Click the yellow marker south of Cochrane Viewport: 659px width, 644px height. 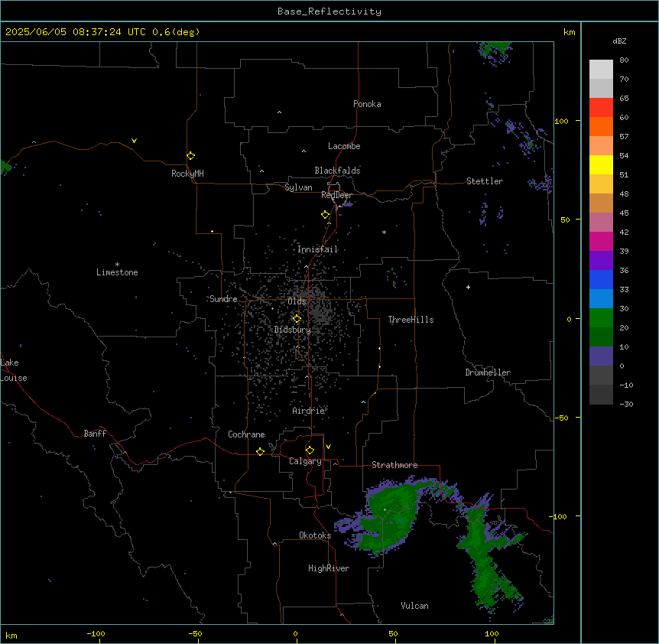[260, 452]
